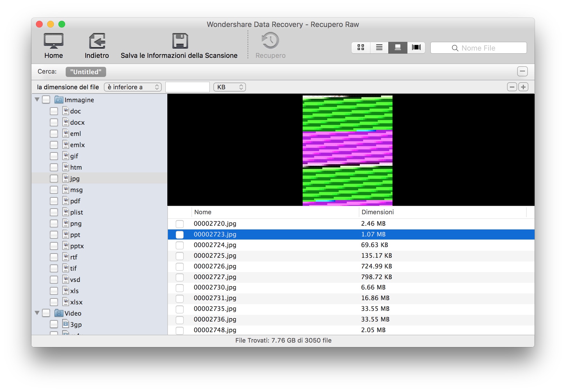Collapse the Video category tree

(x=37, y=313)
